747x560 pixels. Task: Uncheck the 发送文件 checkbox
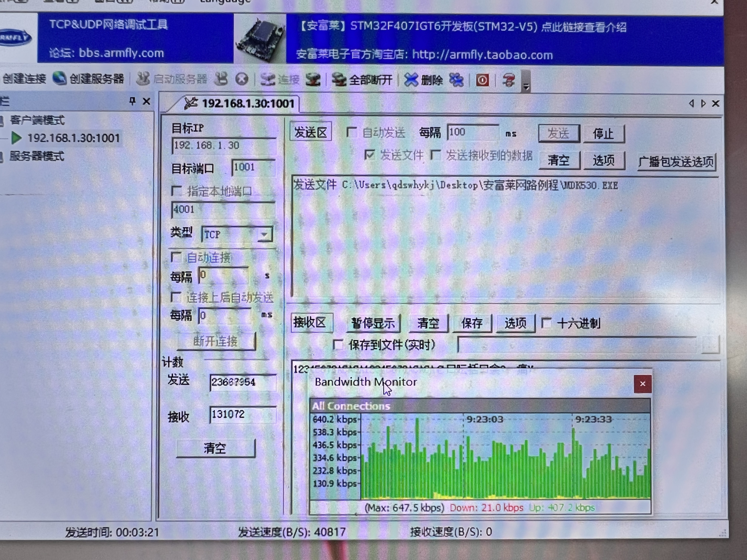[369, 155]
